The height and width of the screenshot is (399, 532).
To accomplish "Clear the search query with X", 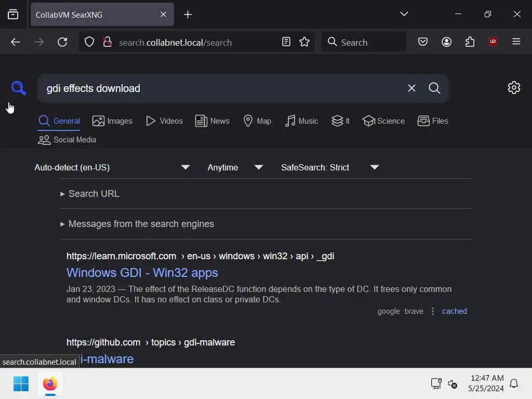I will pyautogui.click(x=411, y=88).
